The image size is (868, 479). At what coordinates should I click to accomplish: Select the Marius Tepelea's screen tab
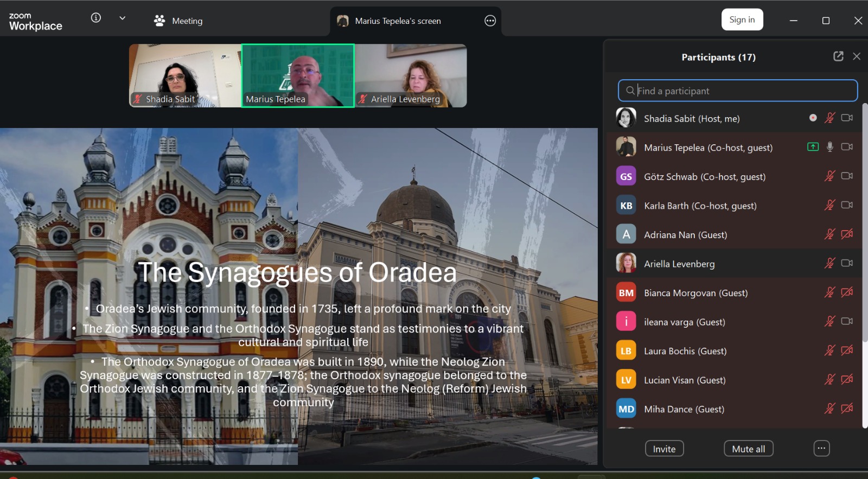coord(398,21)
